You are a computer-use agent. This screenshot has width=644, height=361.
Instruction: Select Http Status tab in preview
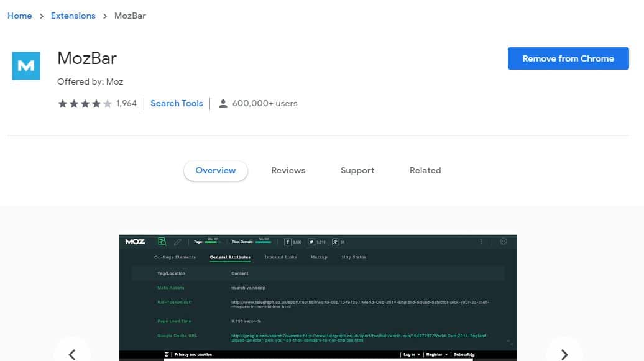point(354,257)
